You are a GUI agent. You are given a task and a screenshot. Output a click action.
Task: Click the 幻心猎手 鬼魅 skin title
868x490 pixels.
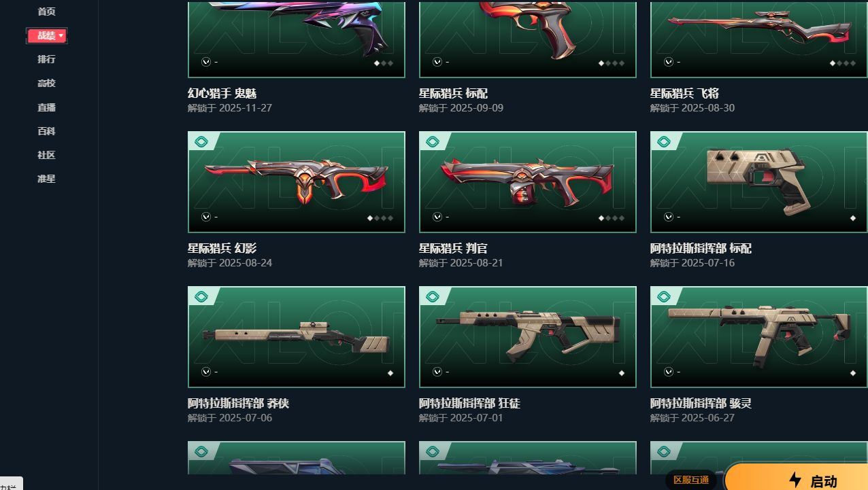[x=222, y=94]
